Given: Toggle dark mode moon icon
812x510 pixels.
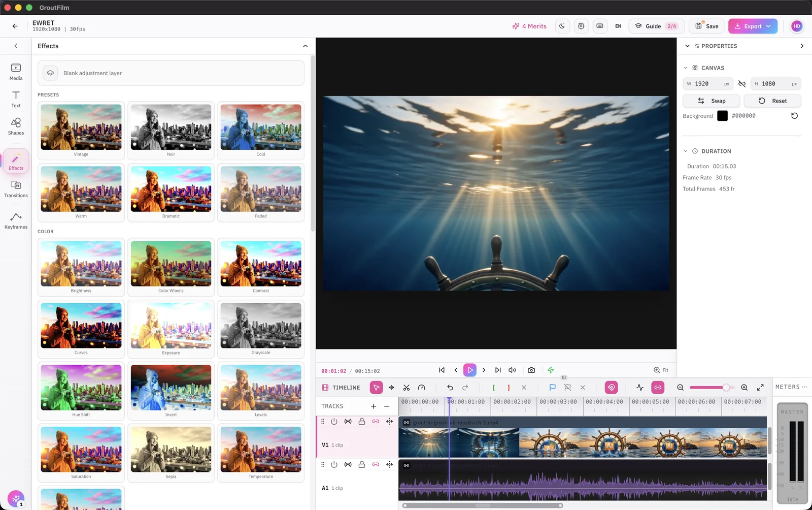Looking at the screenshot, I should [562, 26].
